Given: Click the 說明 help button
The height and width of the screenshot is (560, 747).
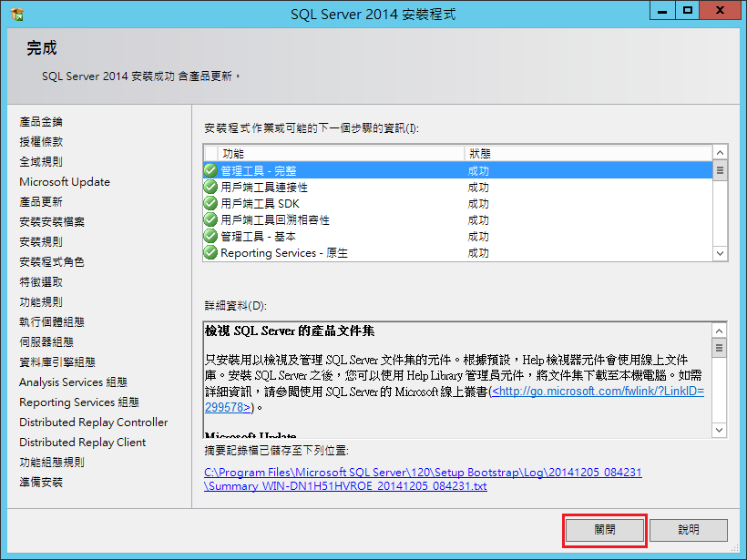Looking at the screenshot, I should 689,530.
